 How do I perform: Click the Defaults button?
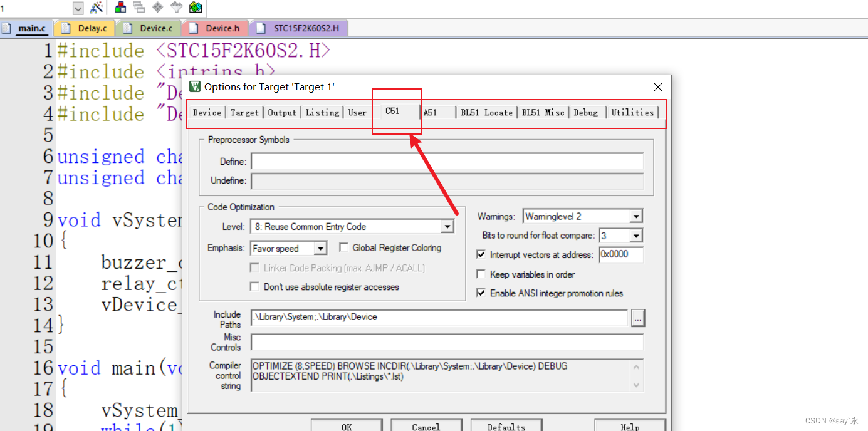click(506, 426)
